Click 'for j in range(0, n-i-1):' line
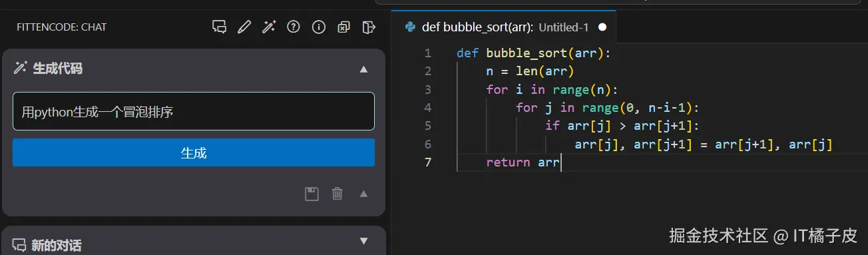The image size is (868, 255). coord(608,107)
